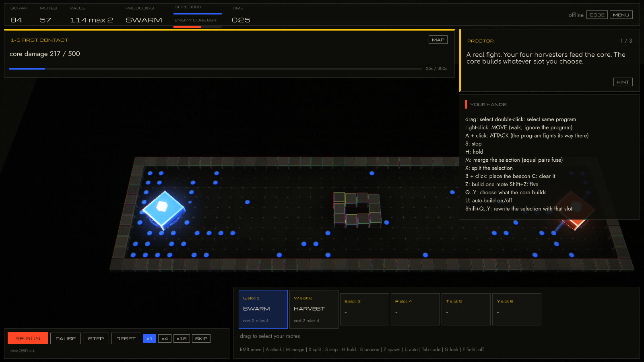Set speed to x16
The height and width of the screenshot is (362, 644).
(182, 339)
